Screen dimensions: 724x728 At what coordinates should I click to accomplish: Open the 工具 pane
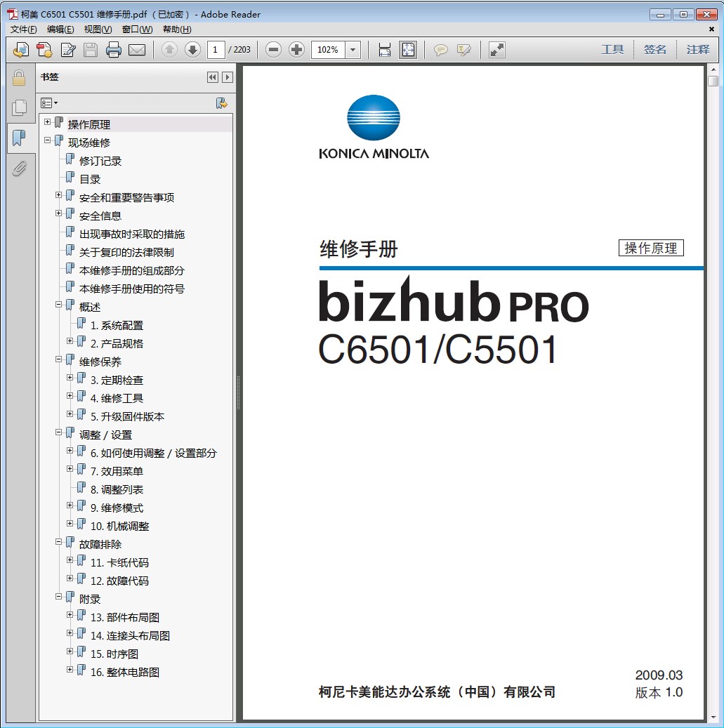(x=612, y=50)
